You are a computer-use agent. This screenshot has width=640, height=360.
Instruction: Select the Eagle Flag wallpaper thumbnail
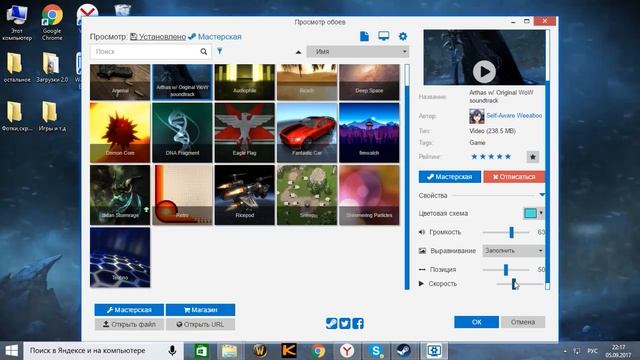point(244,133)
